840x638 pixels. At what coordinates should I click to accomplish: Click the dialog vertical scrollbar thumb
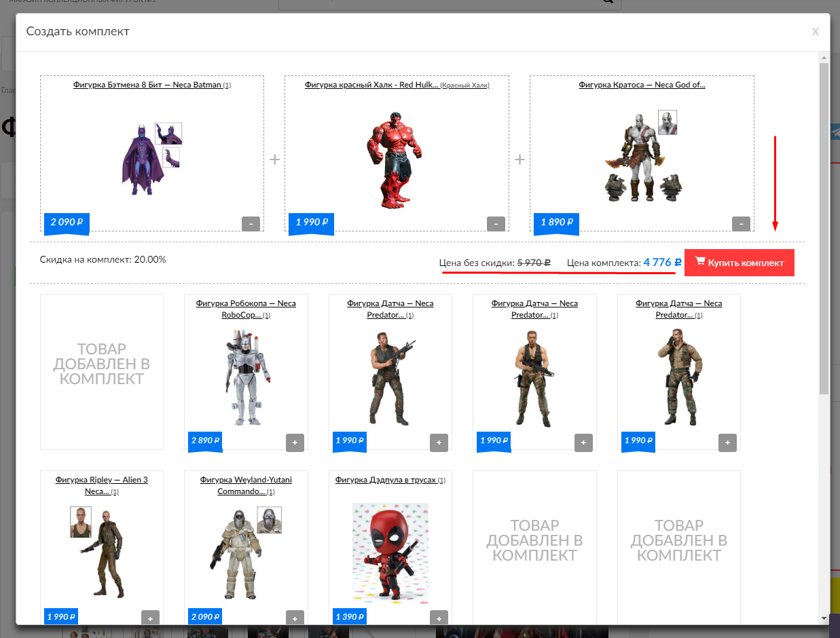coord(824,229)
